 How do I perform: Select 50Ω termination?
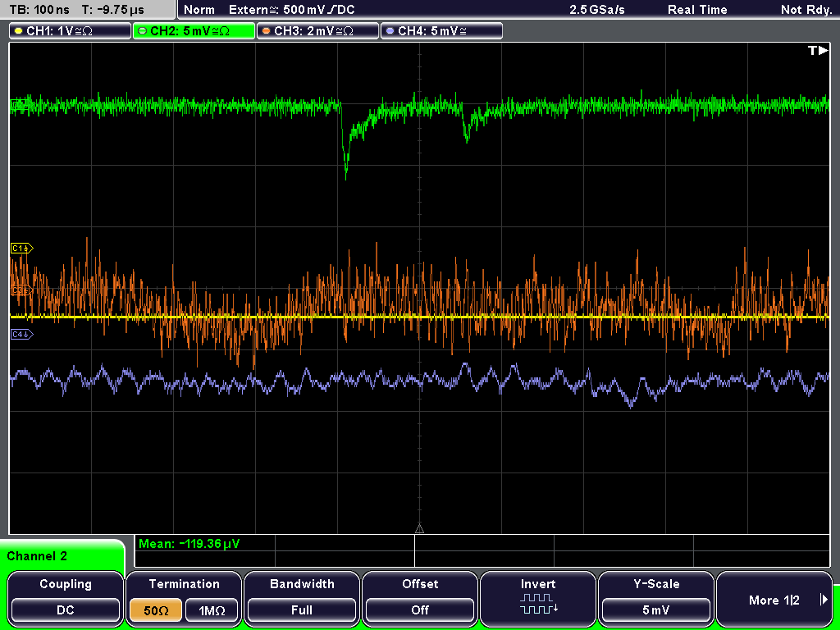[x=156, y=610]
